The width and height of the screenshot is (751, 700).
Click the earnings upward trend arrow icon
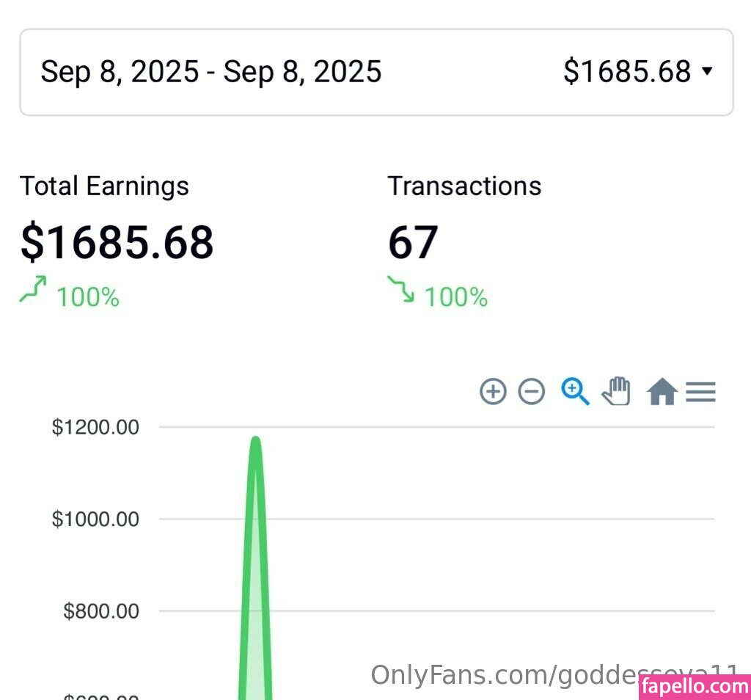[x=33, y=291]
